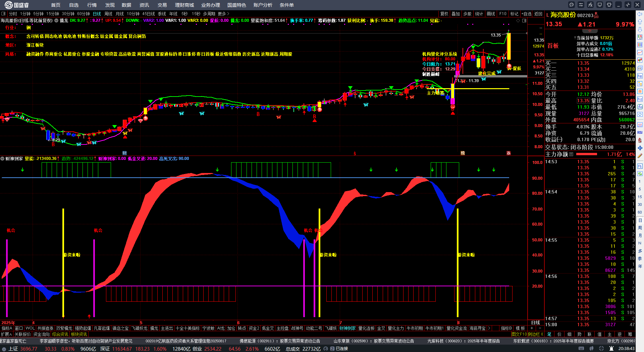Screen dimensions: 644x352
Task: Click the up-arrow previous stock sidebar icon
Action: coord(640,21)
